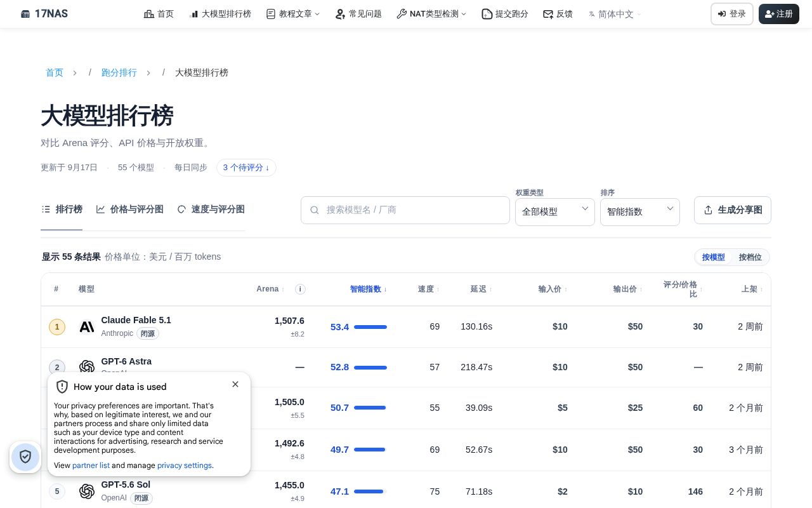The width and height of the screenshot is (812, 508).
Task: Go to 首页 breadcrumb link
Action: tap(55, 72)
